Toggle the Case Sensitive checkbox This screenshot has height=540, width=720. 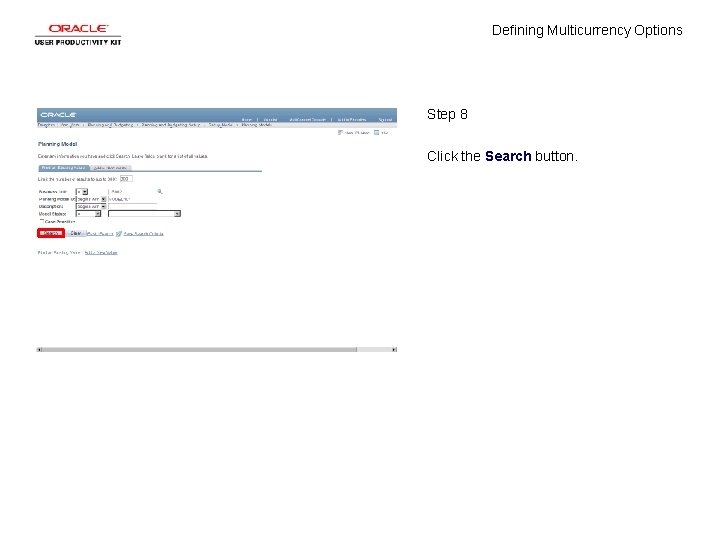tap(42, 221)
